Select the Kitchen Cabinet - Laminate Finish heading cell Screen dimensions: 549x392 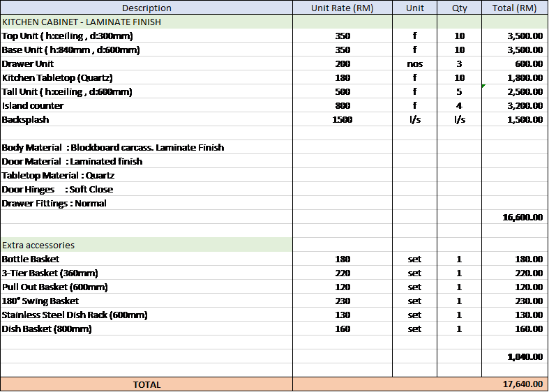coord(146,22)
